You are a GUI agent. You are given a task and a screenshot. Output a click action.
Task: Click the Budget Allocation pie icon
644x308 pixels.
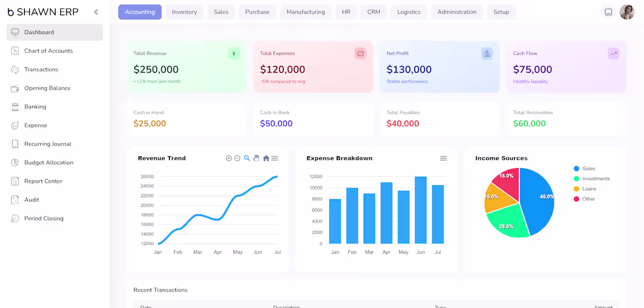pyautogui.click(x=15, y=163)
